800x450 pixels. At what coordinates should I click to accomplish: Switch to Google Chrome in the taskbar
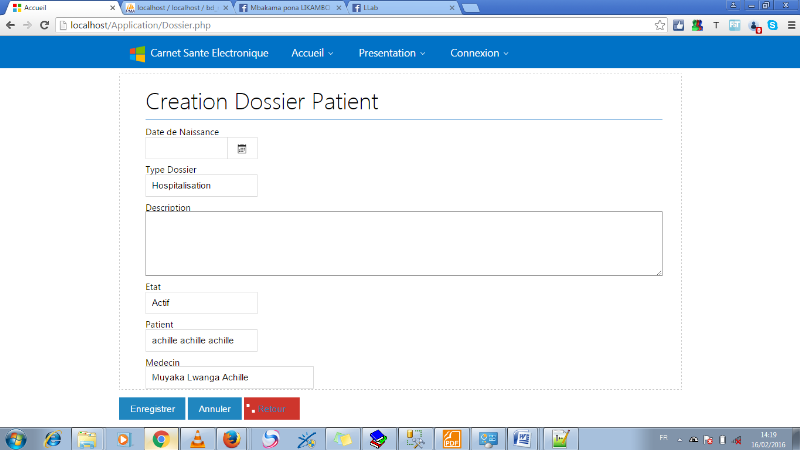coord(161,439)
